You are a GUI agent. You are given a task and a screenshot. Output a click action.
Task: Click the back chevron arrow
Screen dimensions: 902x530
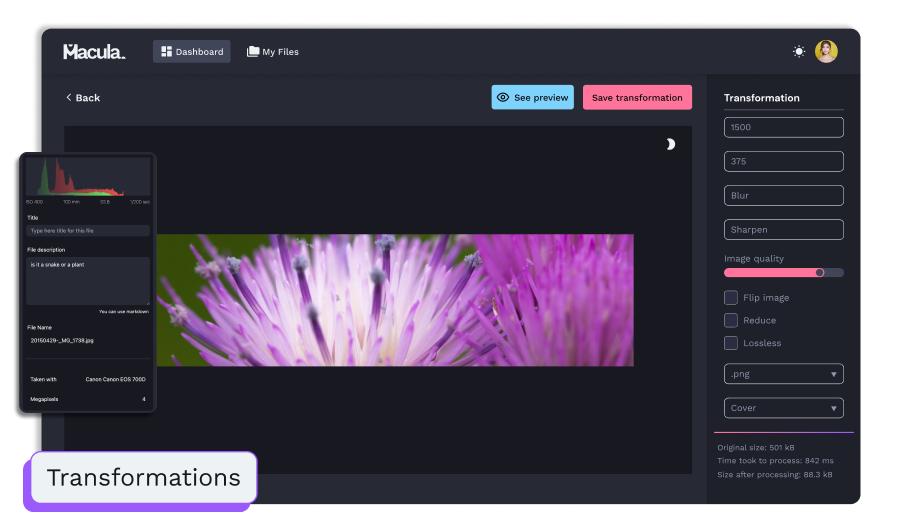pyautogui.click(x=69, y=98)
